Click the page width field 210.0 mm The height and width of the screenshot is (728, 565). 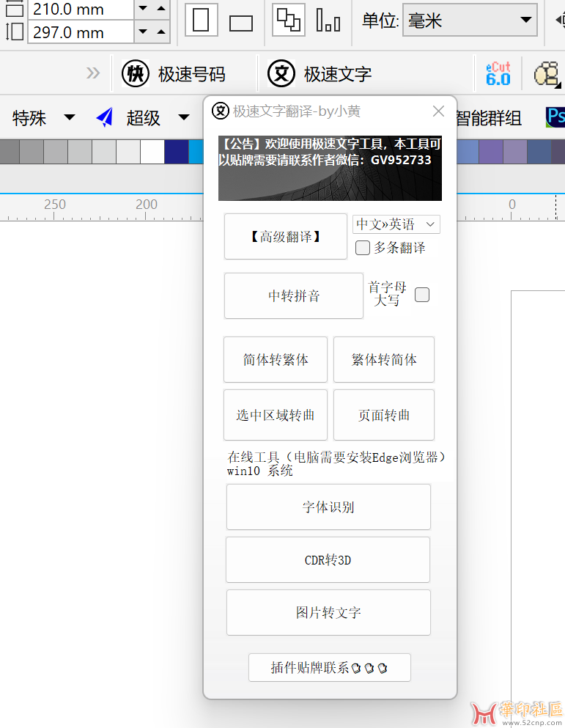point(81,10)
